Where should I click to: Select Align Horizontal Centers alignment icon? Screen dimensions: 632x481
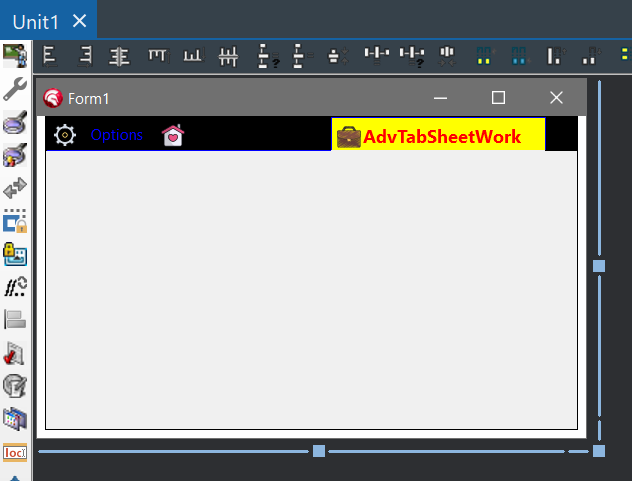click(120, 56)
